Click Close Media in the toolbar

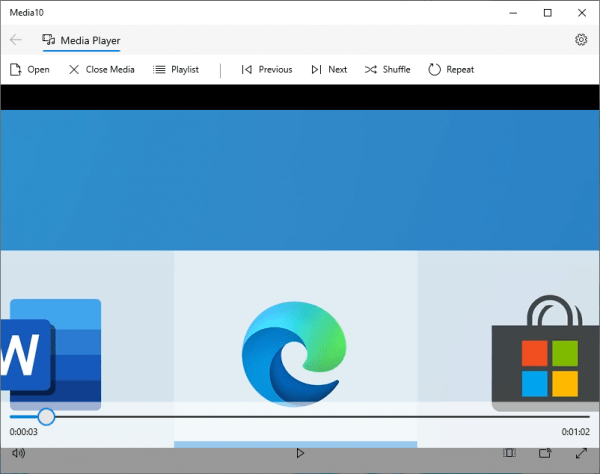point(101,70)
